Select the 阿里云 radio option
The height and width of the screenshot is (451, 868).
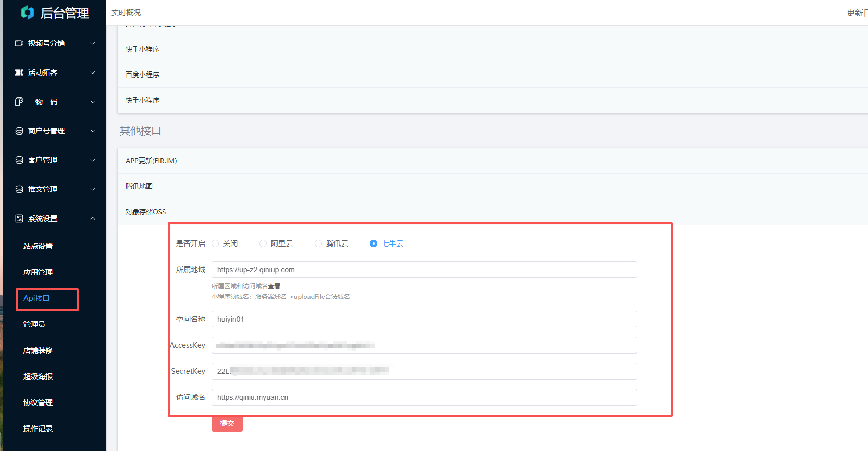263,243
